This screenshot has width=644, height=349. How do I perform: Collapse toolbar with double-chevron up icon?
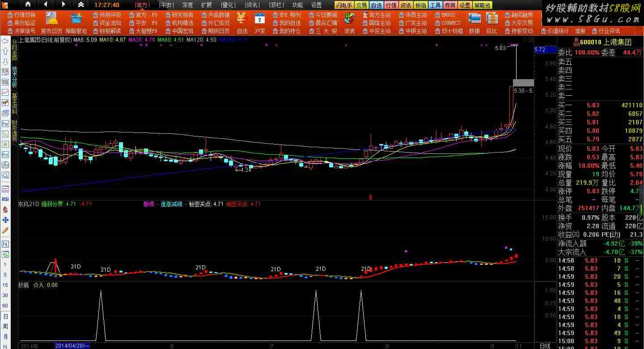[81, 4]
